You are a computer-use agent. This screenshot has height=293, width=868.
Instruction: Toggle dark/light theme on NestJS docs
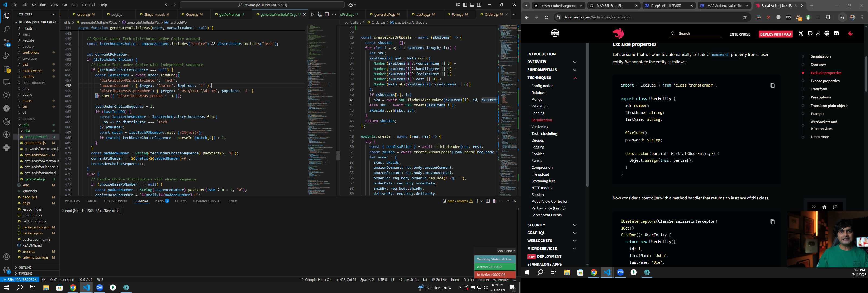point(850,33)
